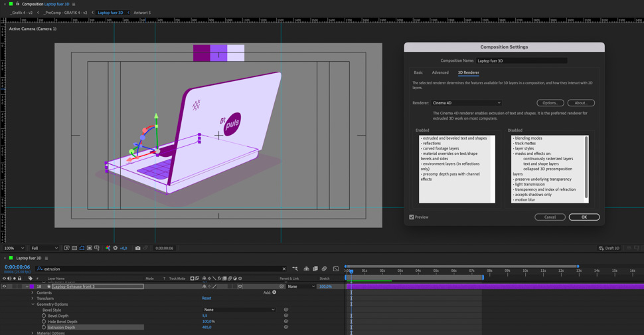Open the Basic tab in Composition Settings
The image size is (644, 335).
pyautogui.click(x=418, y=72)
